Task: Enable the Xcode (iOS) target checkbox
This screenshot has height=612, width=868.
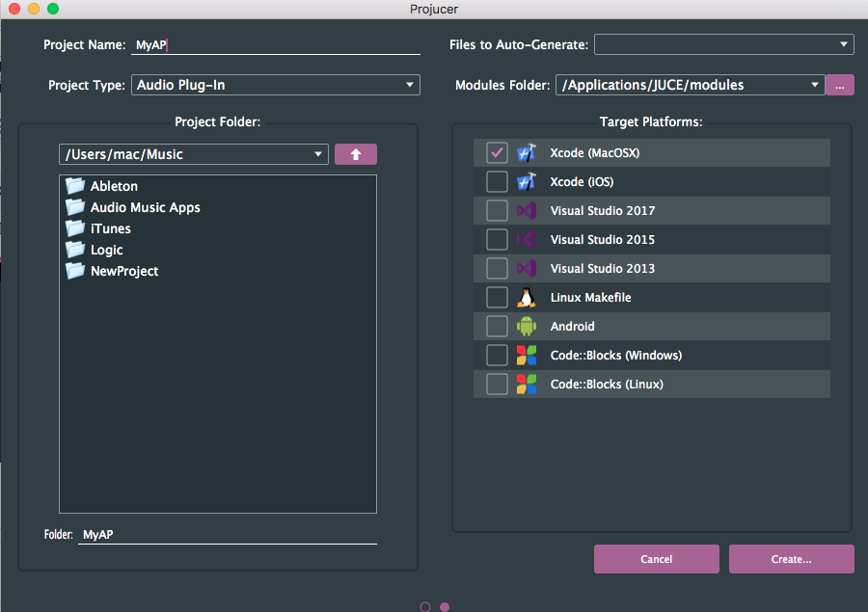Action: (x=497, y=181)
